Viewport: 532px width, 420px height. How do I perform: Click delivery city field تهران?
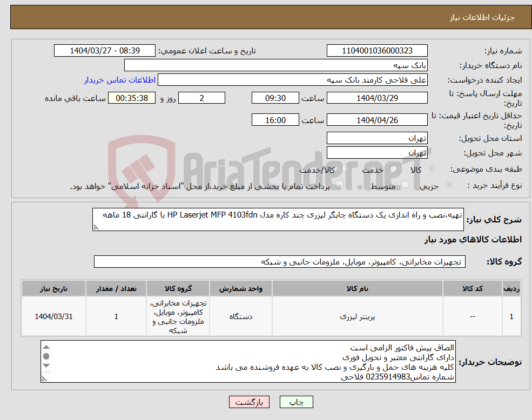point(377,153)
